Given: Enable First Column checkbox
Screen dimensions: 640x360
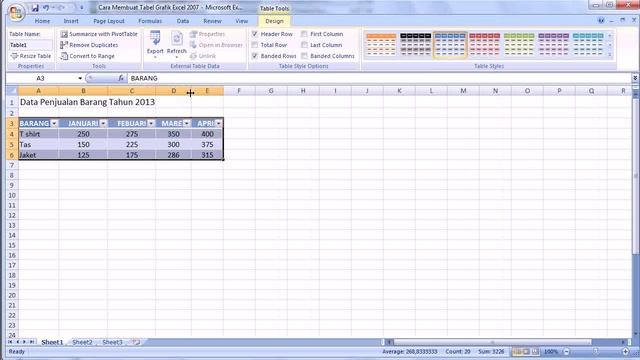Looking at the screenshot, I should point(304,34).
